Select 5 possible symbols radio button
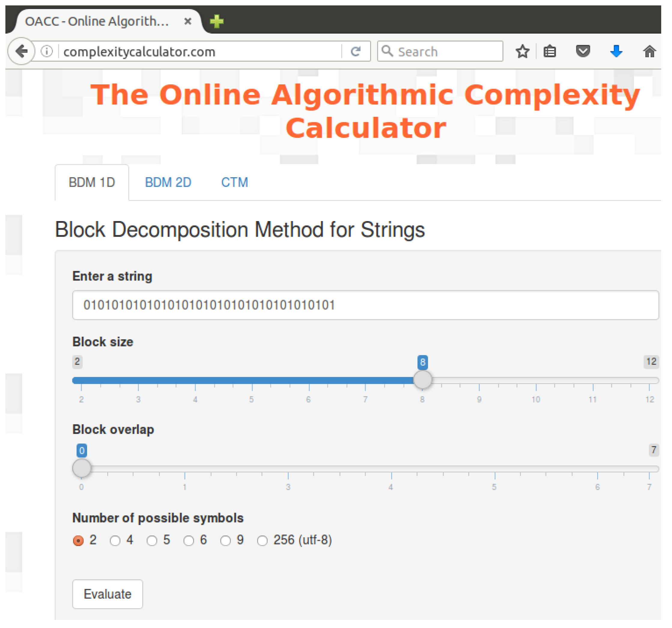This screenshot has width=672, height=628. pos(152,541)
